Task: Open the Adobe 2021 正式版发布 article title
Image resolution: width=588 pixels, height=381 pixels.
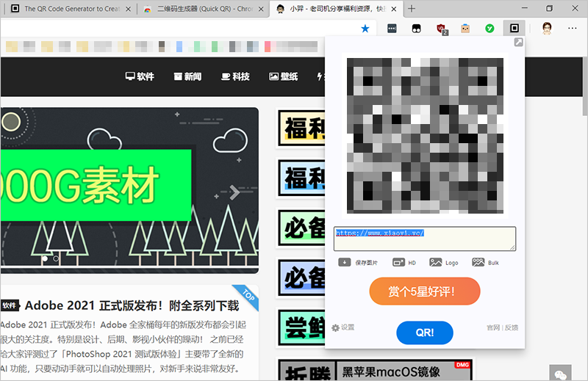Action: click(132, 305)
